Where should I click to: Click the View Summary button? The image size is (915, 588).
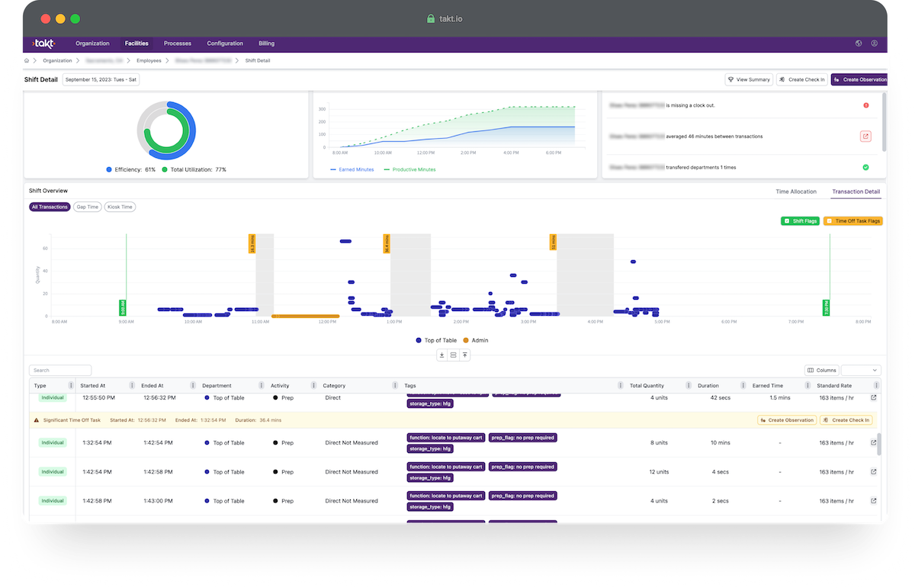point(749,79)
